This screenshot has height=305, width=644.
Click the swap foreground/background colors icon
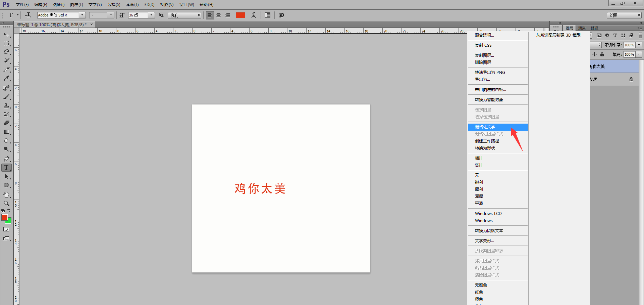[9, 211]
